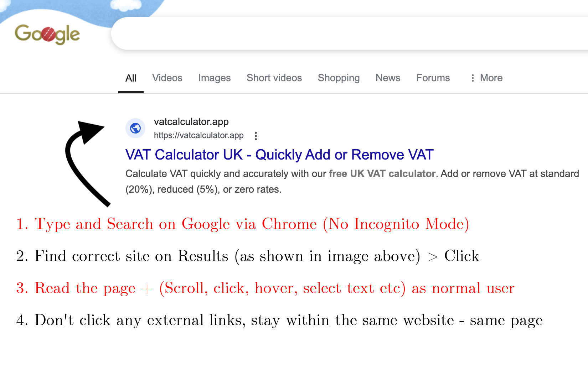Switch to the Images tab
The image size is (588, 365).
pos(214,78)
